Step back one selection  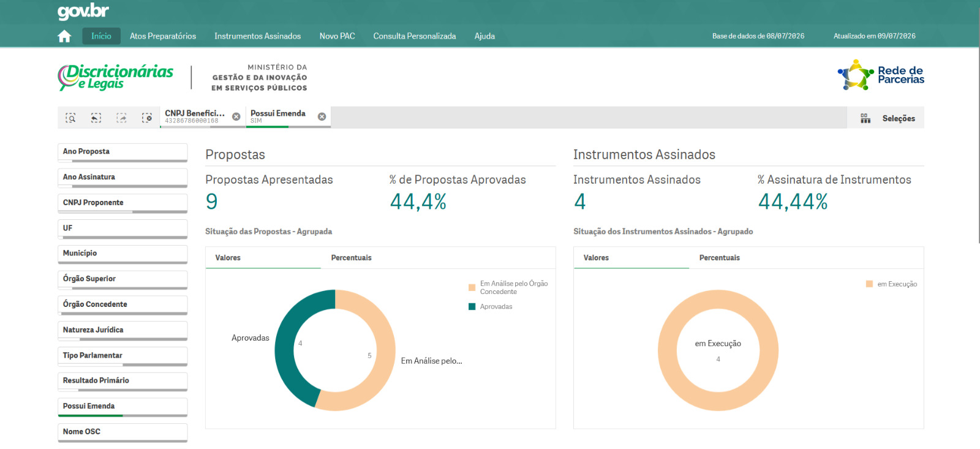[x=96, y=118]
